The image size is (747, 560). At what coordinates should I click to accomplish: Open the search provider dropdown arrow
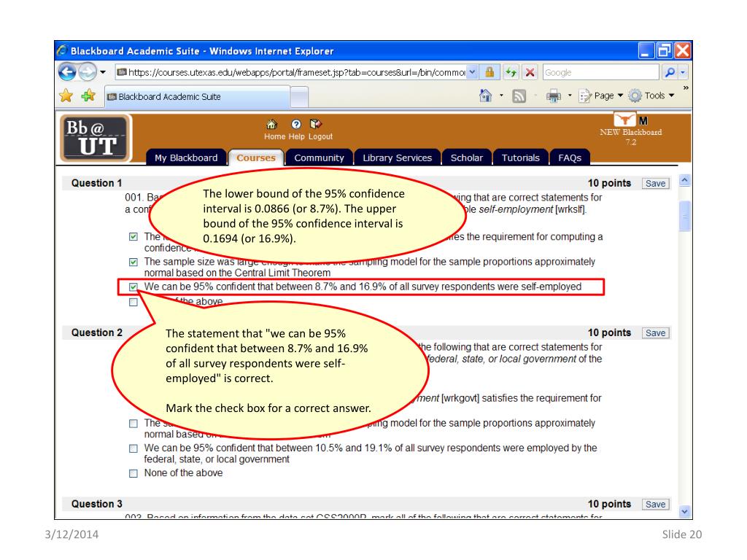coord(683,72)
